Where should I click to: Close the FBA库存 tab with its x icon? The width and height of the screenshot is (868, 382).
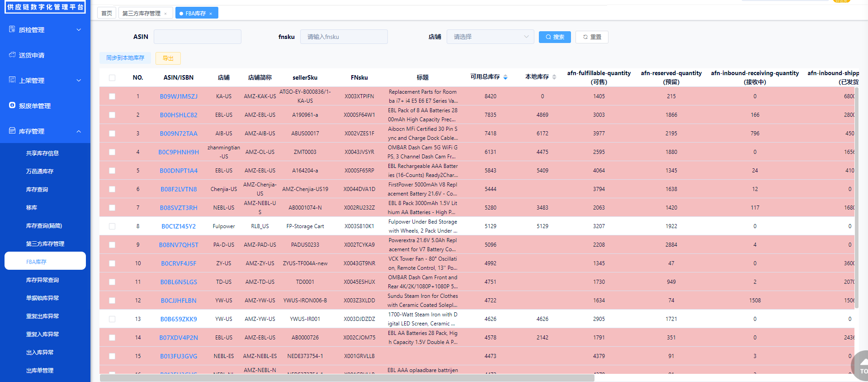point(211,14)
